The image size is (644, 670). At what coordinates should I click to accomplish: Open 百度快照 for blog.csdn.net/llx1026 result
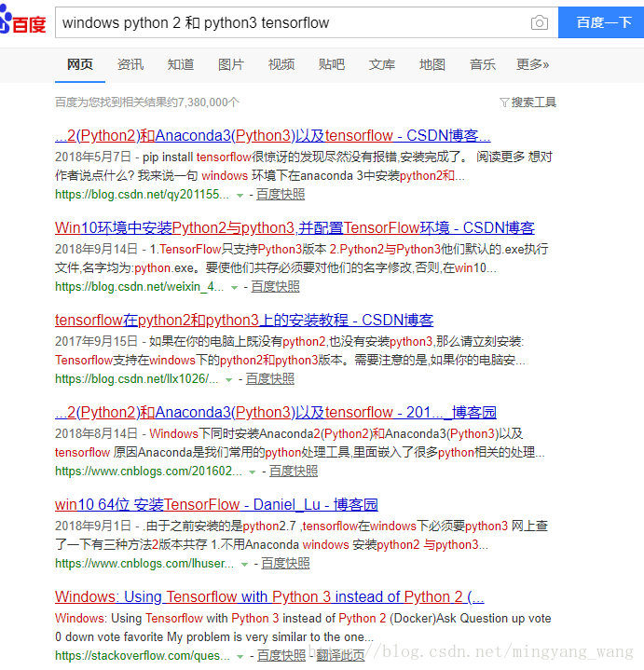(270, 379)
